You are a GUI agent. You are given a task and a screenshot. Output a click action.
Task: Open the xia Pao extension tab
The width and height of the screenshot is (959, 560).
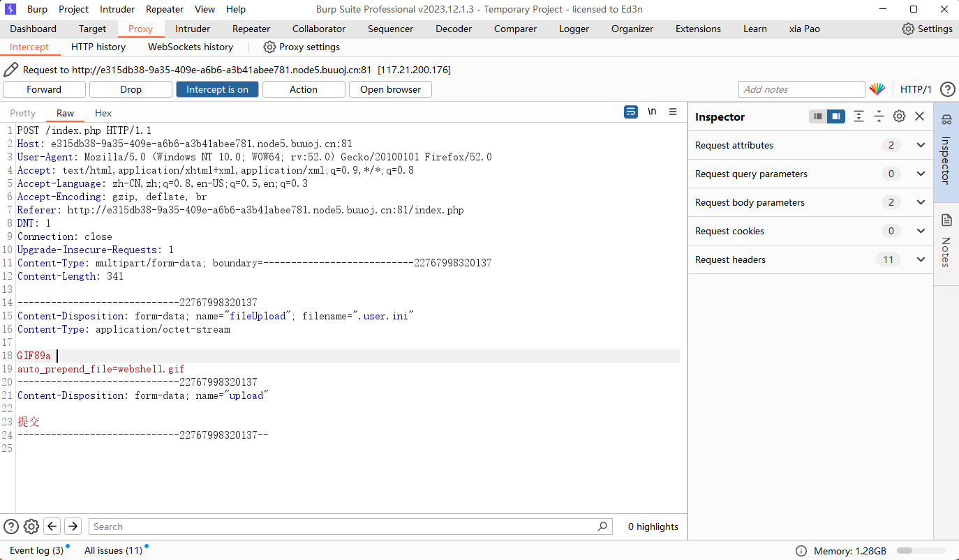(x=804, y=29)
